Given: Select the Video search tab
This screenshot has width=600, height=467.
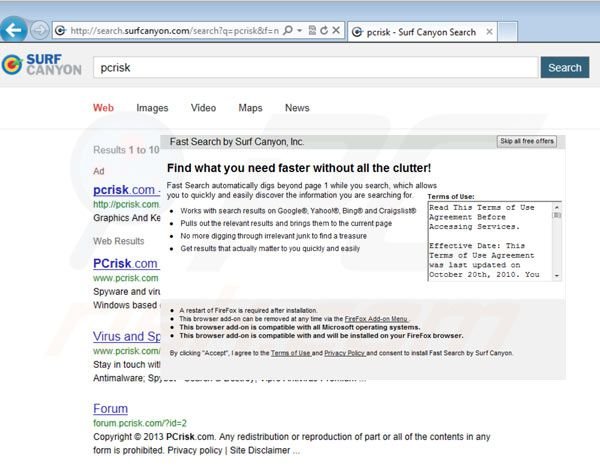Looking at the screenshot, I should point(203,108).
